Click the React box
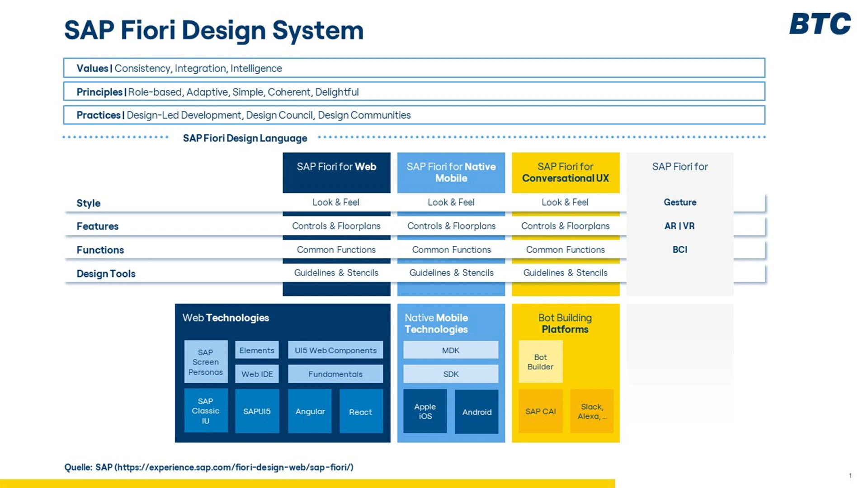 coord(361,412)
